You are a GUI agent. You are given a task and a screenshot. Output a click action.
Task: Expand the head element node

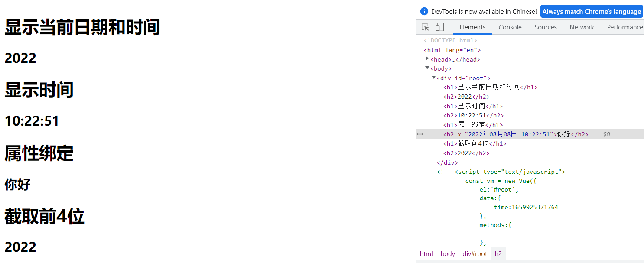point(427,58)
